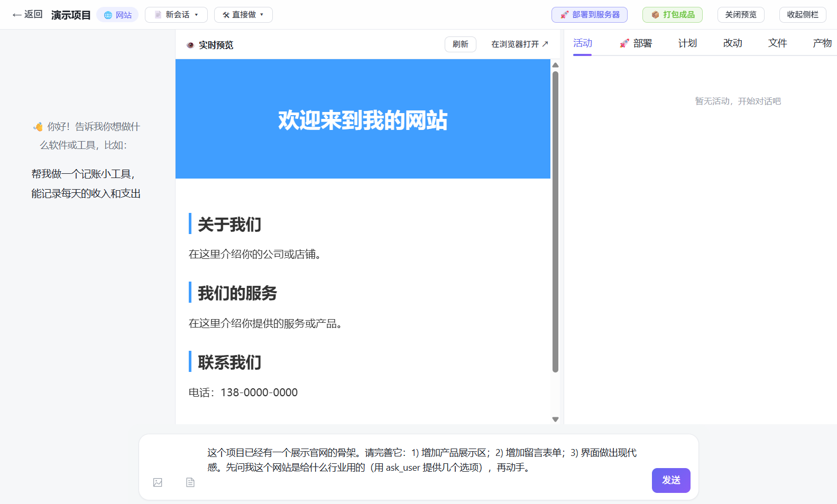Click the 联系我们 heading in preview
The width and height of the screenshot is (837, 504).
click(229, 362)
